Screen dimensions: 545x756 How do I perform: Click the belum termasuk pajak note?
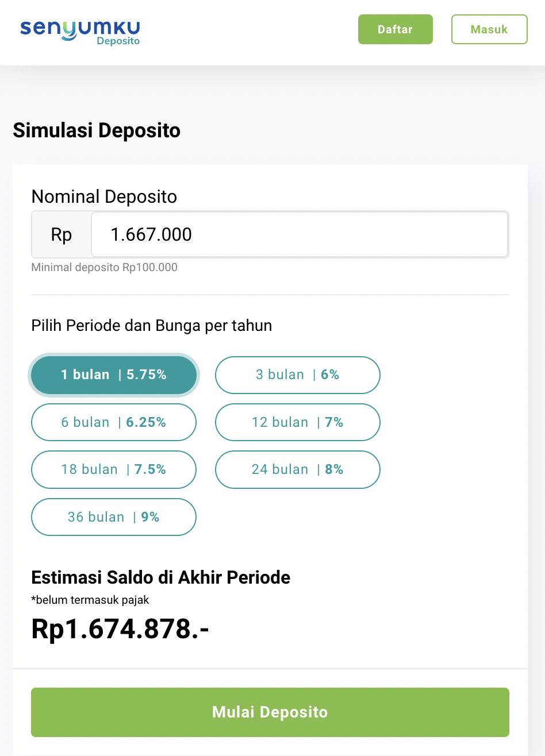coord(90,600)
